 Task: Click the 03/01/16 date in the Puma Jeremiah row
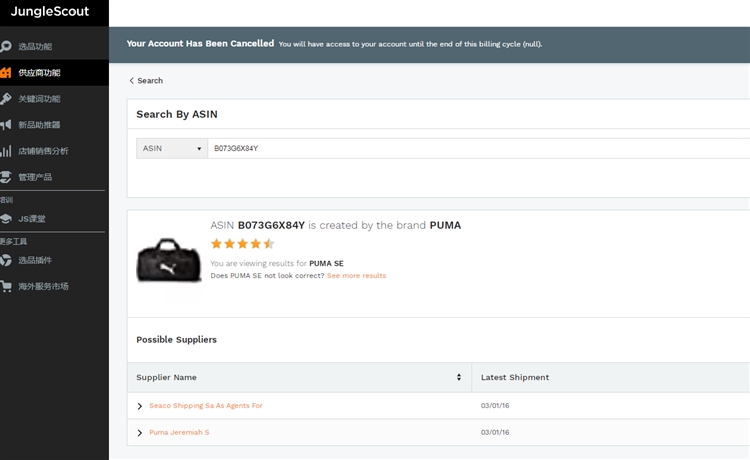(x=495, y=432)
